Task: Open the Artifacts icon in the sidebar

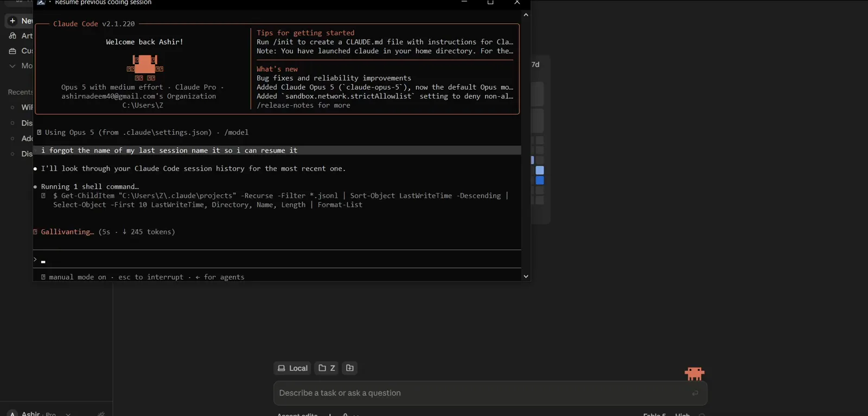Action: [x=12, y=36]
